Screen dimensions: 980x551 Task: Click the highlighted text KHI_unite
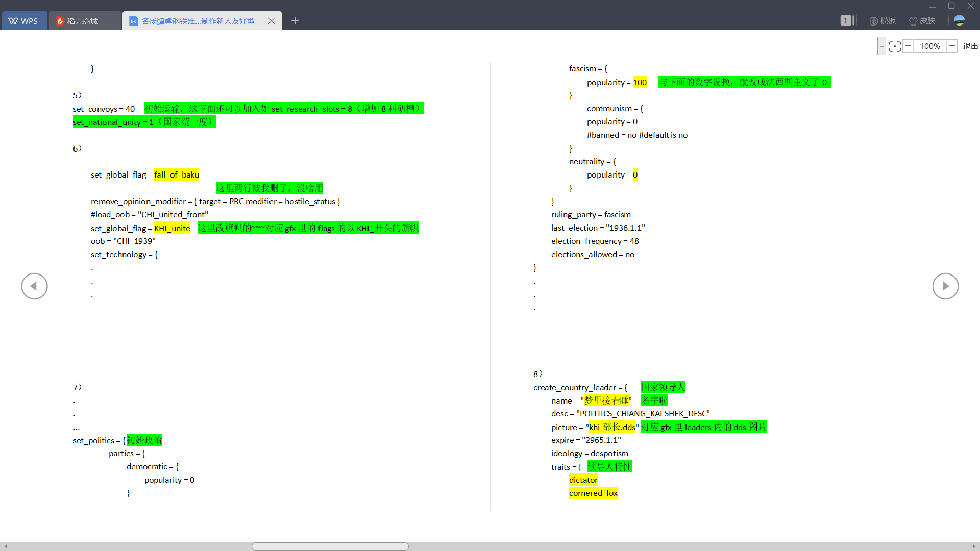point(172,229)
